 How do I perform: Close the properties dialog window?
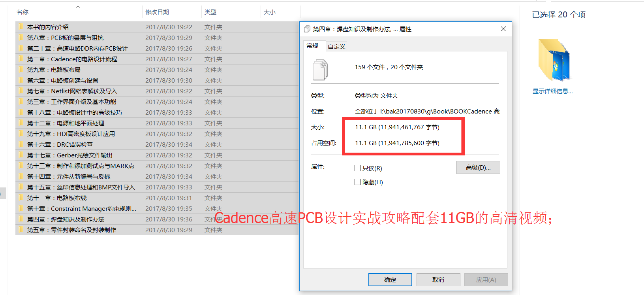[503, 29]
